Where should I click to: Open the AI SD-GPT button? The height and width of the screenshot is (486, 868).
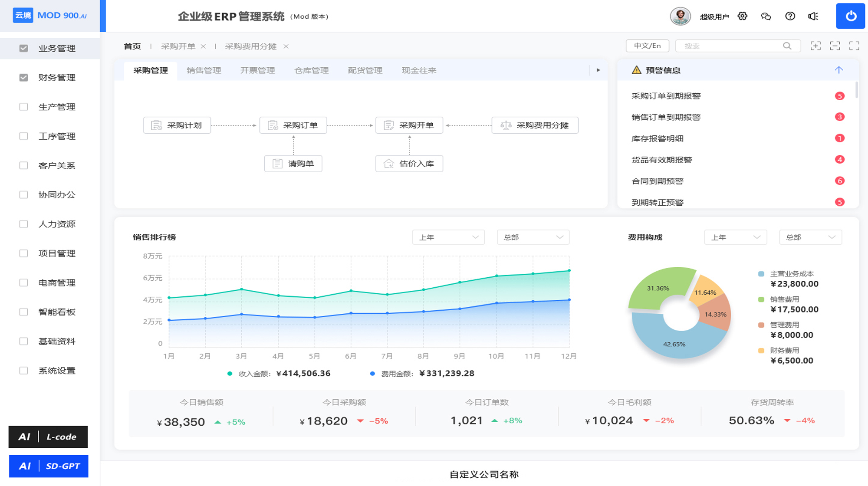coord(49,466)
